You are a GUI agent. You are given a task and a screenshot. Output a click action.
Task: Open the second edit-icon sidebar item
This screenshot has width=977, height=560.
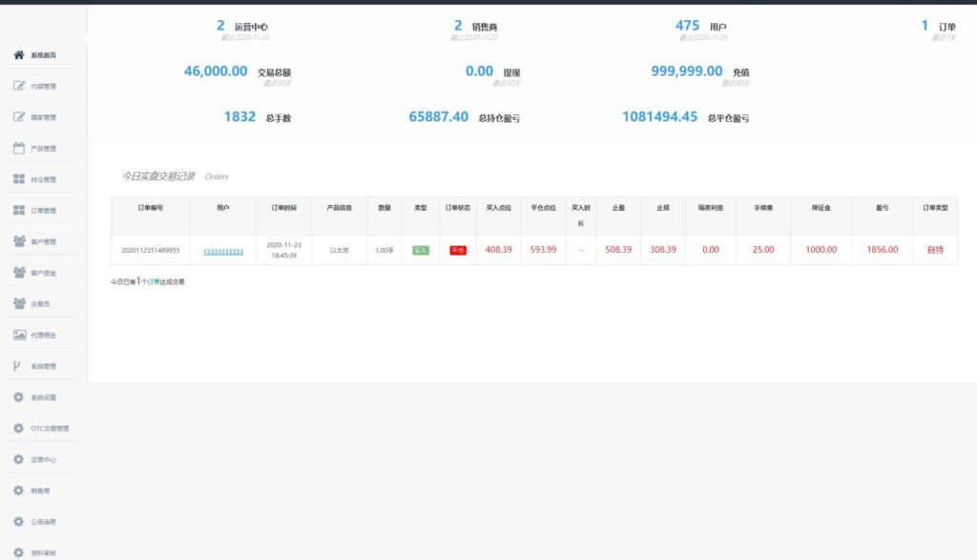(42, 117)
